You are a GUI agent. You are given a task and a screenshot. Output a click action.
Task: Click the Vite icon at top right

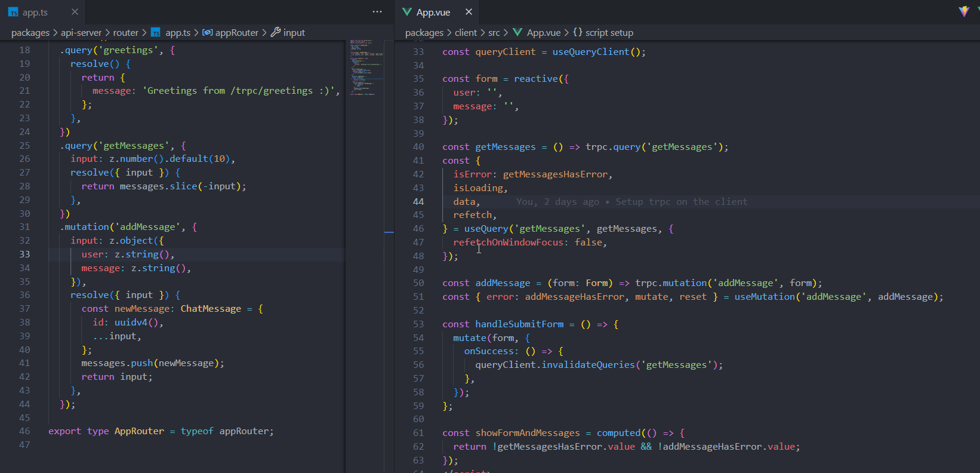(964, 12)
